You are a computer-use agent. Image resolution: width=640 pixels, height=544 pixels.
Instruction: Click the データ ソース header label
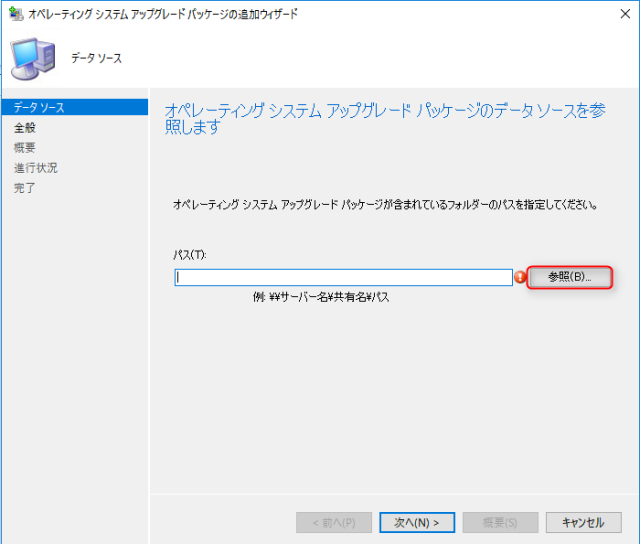pos(96,59)
